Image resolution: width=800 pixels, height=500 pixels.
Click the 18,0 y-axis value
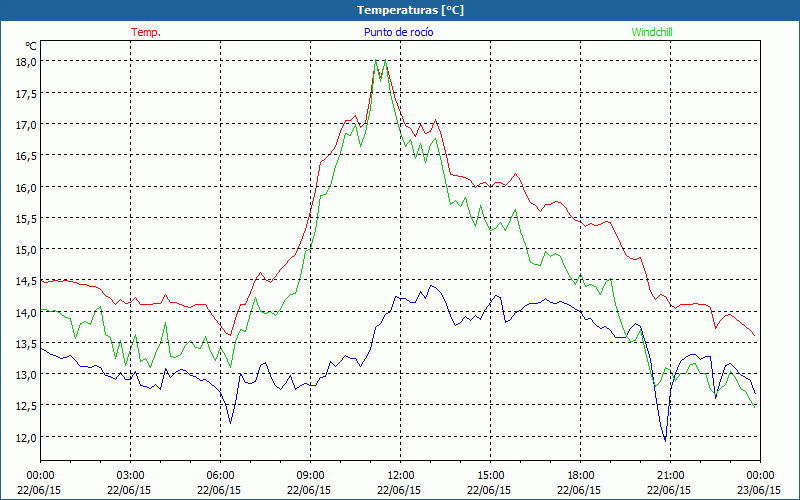[x=27, y=61]
